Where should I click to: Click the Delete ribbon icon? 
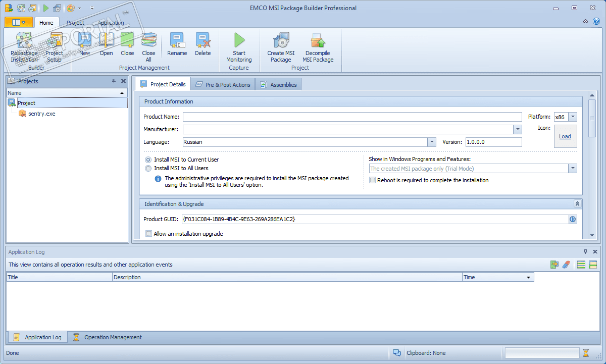coord(203,44)
